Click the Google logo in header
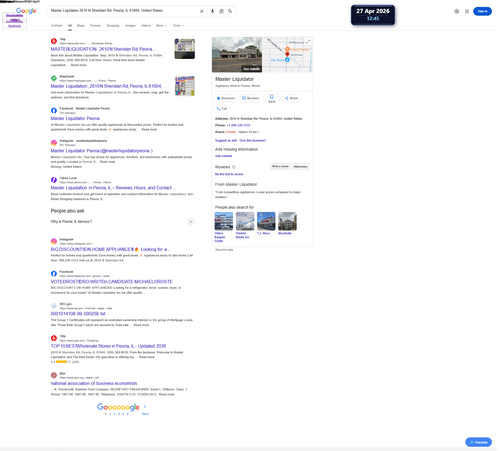This screenshot has height=451, width=500. pos(26,11)
